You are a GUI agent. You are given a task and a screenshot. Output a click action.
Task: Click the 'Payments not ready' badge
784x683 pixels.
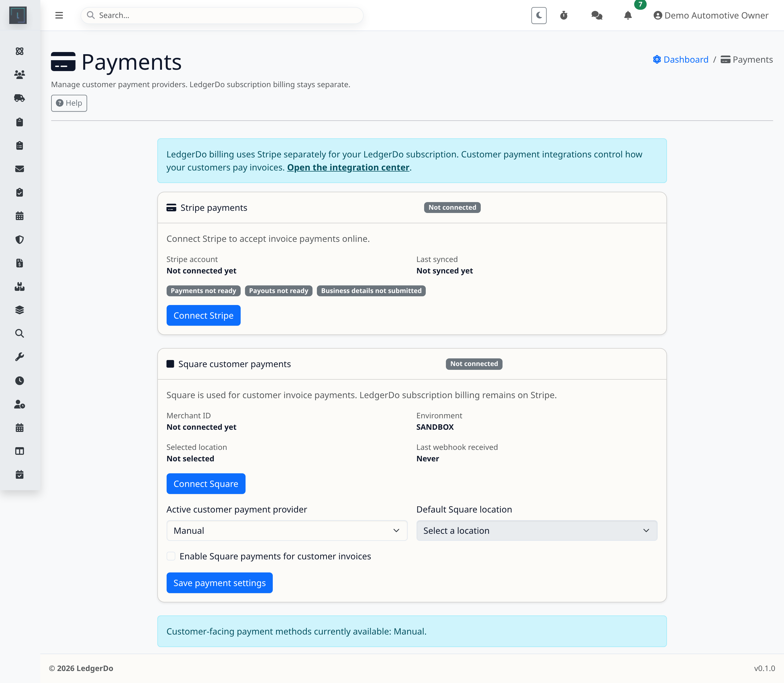(x=203, y=291)
